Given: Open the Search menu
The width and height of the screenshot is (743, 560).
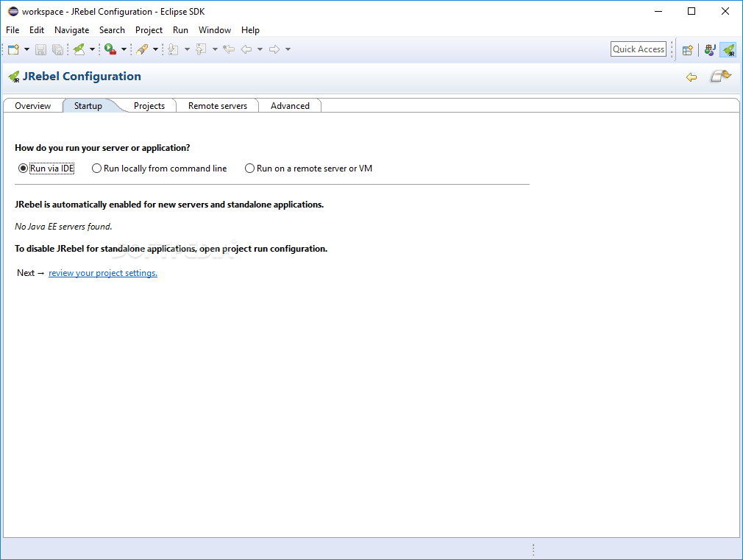Looking at the screenshot, I should point(112,30).
